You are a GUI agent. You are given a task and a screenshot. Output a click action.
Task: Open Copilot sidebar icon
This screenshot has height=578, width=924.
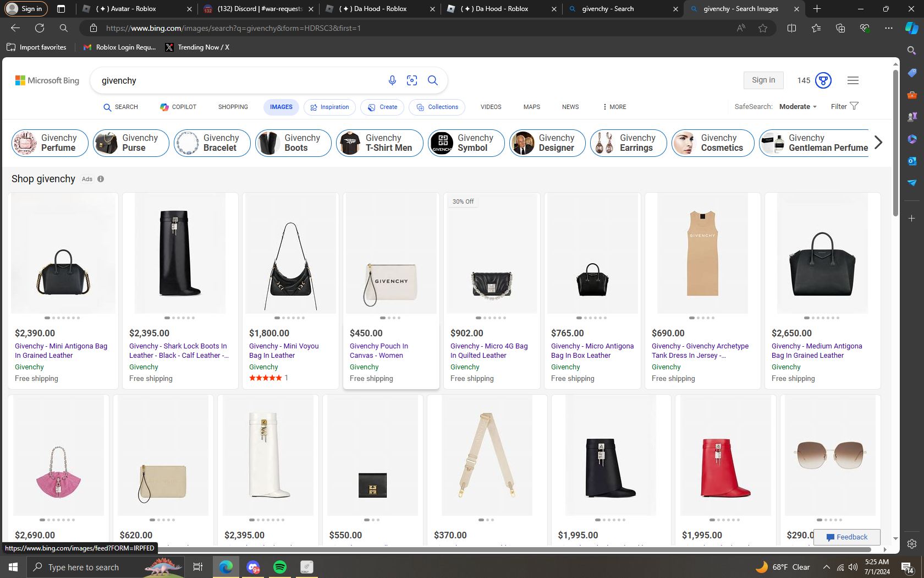(912, 28)
